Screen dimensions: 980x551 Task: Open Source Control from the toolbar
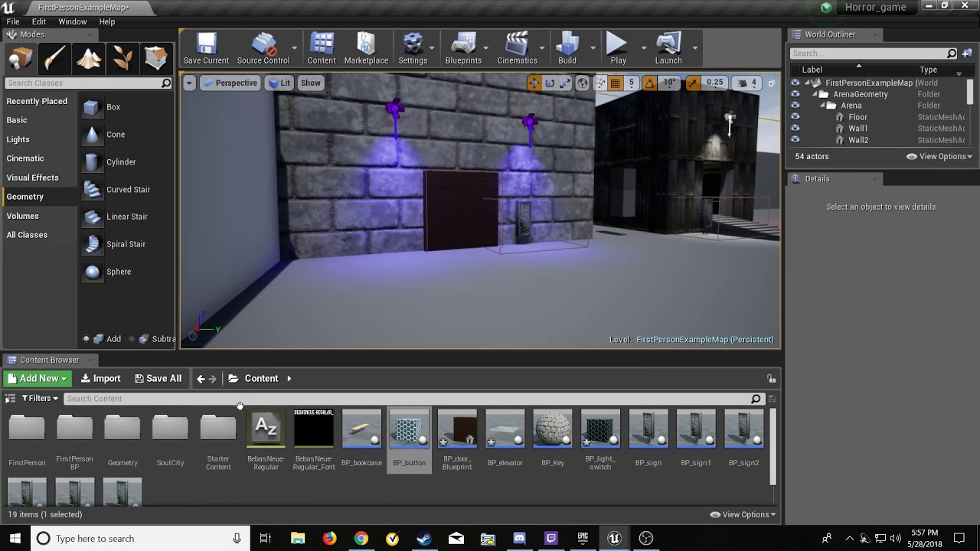click(x=263, y=48)
